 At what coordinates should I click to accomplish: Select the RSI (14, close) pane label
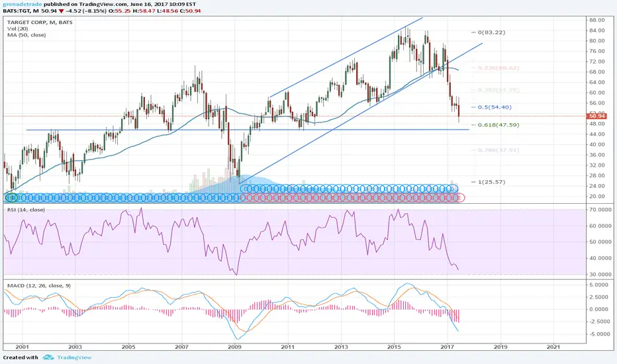(26, 210)
